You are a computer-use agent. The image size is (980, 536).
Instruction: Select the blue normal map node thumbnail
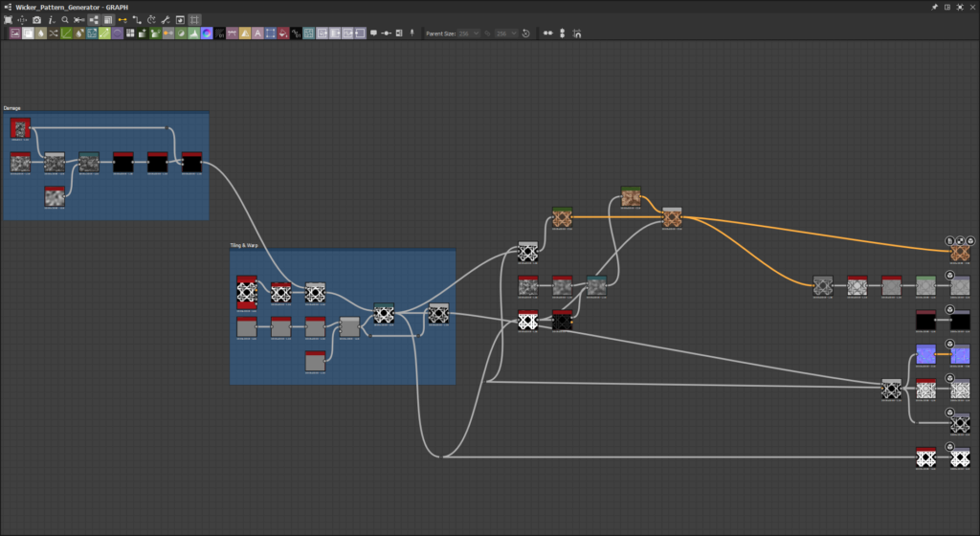pyautogui.click(x=925, y=355)
